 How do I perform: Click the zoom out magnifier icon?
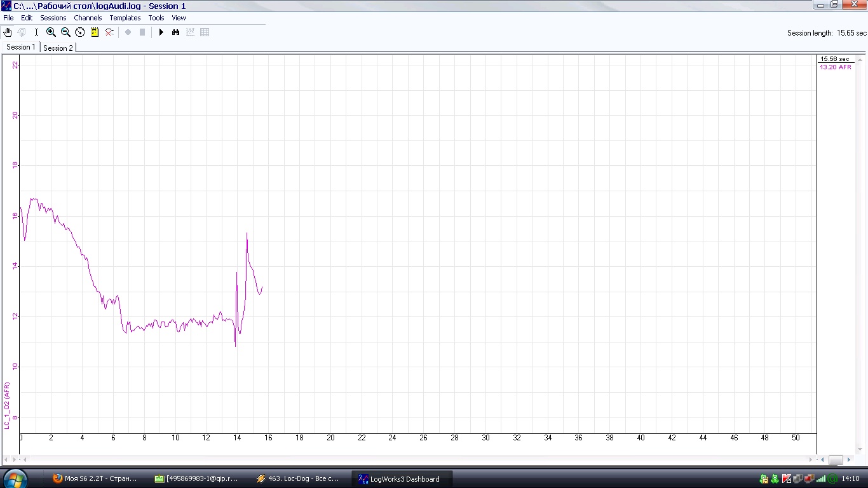(x=65, y=32)
